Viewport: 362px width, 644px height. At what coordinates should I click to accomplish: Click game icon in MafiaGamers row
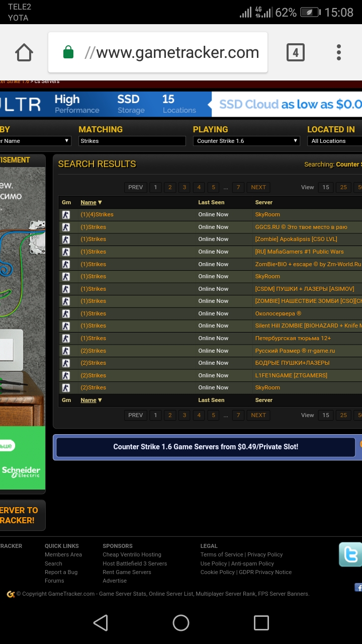(66, 252)
